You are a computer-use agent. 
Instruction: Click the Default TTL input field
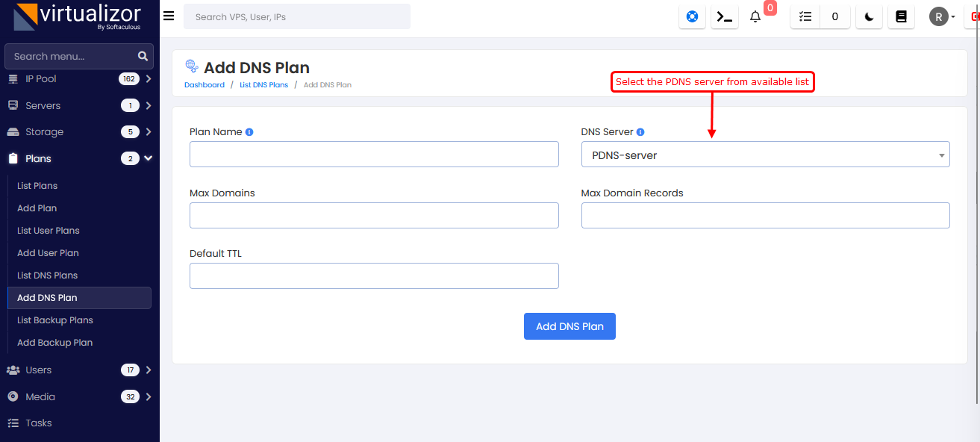[x=374, y=276]
